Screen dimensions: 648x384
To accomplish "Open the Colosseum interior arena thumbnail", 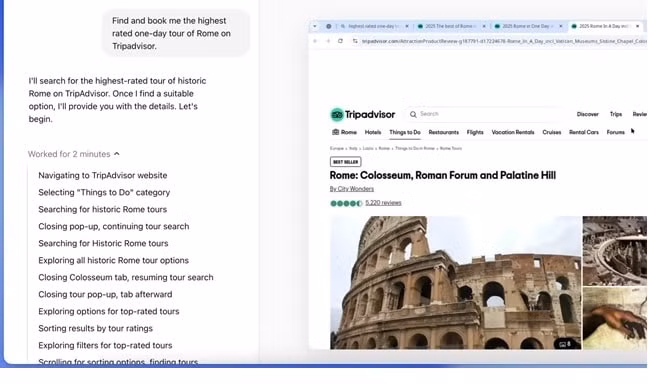I will click(615, 250).
